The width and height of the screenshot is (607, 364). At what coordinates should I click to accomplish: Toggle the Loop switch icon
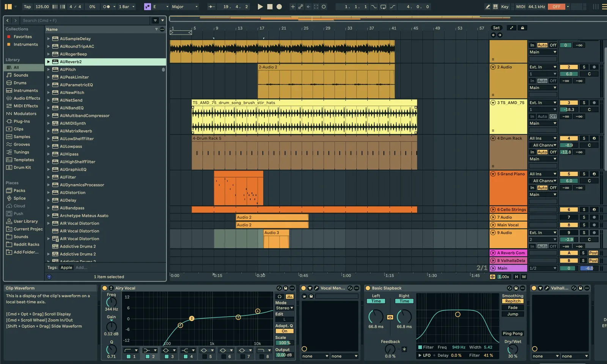tap(383, 6)
